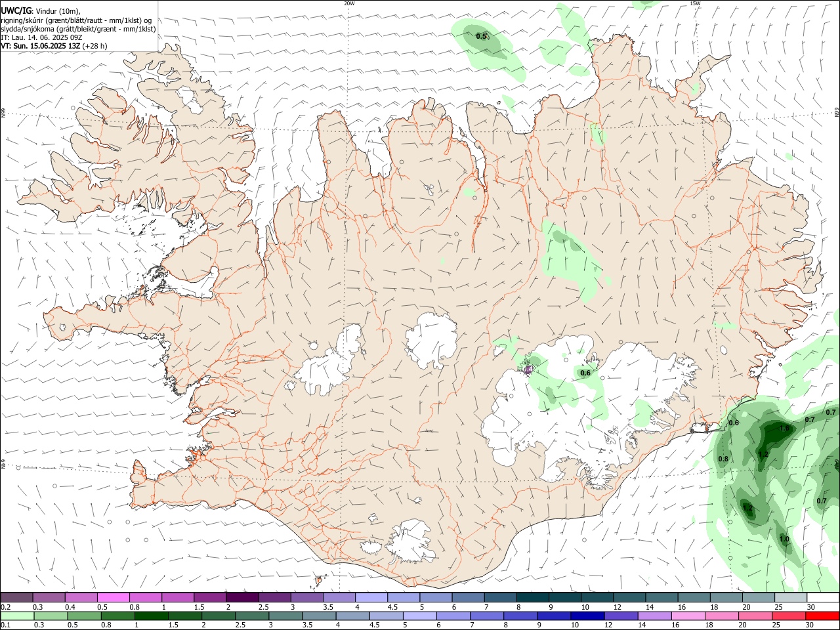The image size is (840, 630).
Task: Pick the darkest plum swatch at 0.2 on snow scale
Action: pos(16,598)
